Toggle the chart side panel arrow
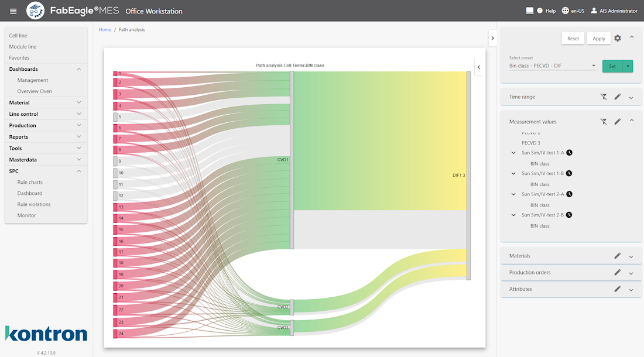 (x=479, y=67)
